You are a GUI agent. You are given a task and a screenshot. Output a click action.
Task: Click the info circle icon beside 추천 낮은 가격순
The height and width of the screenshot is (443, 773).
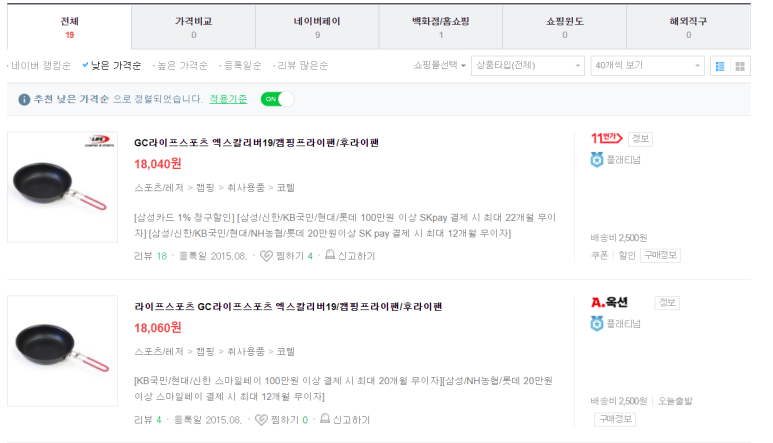(x=24, y=100)
